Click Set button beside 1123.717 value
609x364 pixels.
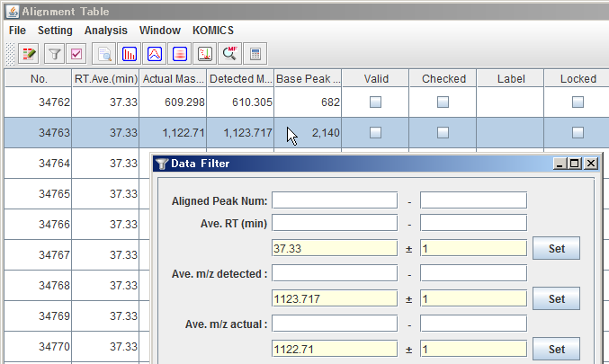pyautogui.click(x=556, y=298)
